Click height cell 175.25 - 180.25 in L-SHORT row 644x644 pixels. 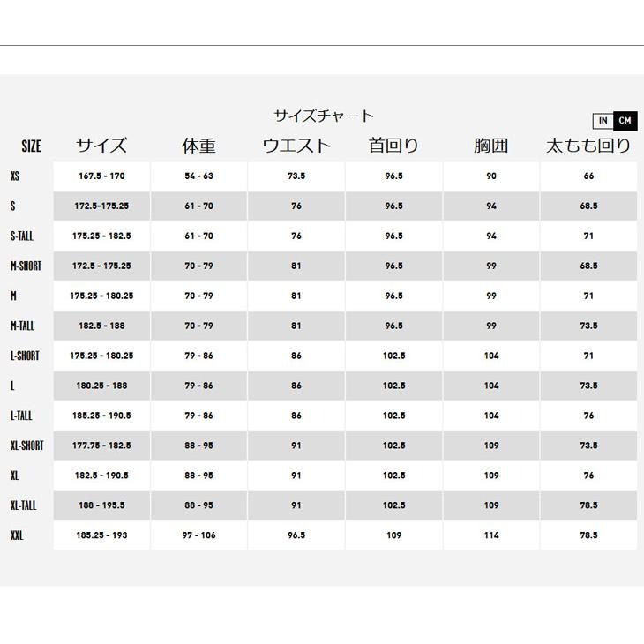[101, 356]
